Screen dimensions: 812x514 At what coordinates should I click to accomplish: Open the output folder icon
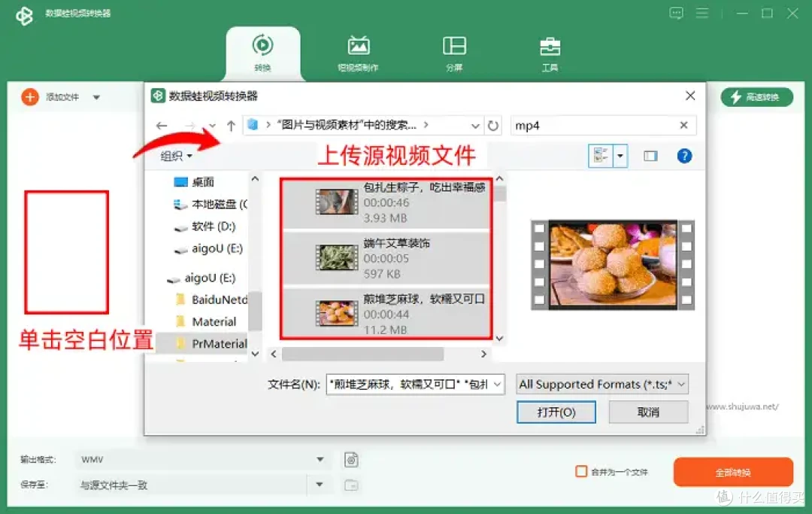351,485
